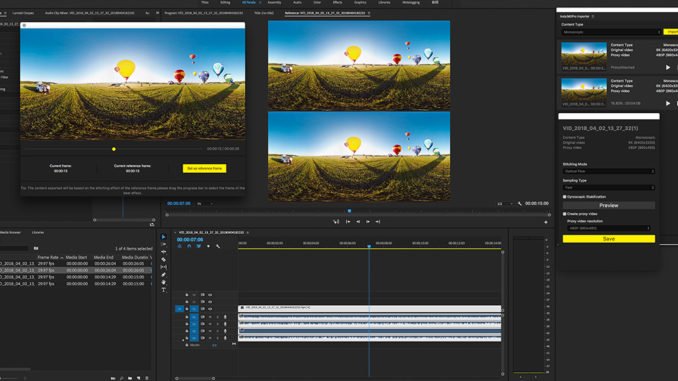Switch to Effects workspace
The image size is (678, 381).
pos(337,2)
